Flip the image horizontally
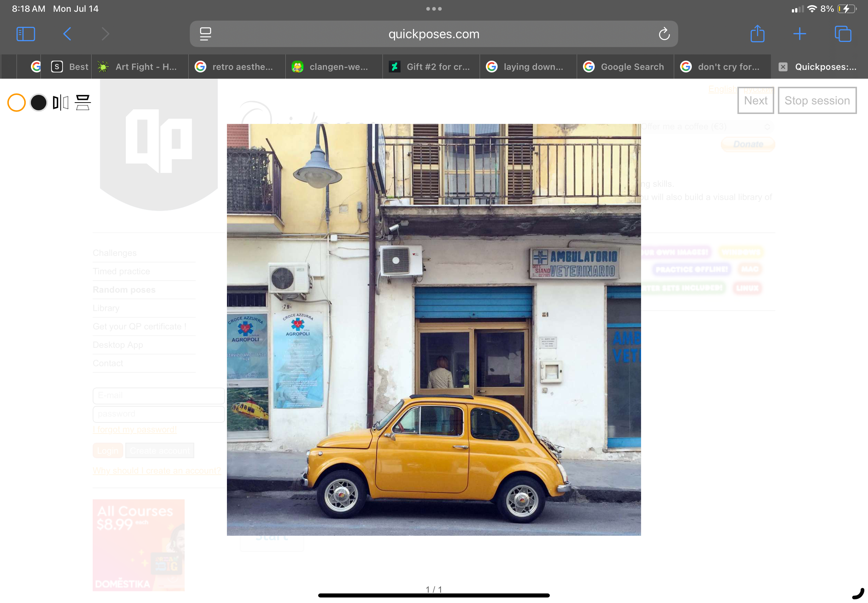 coord(60,103)
